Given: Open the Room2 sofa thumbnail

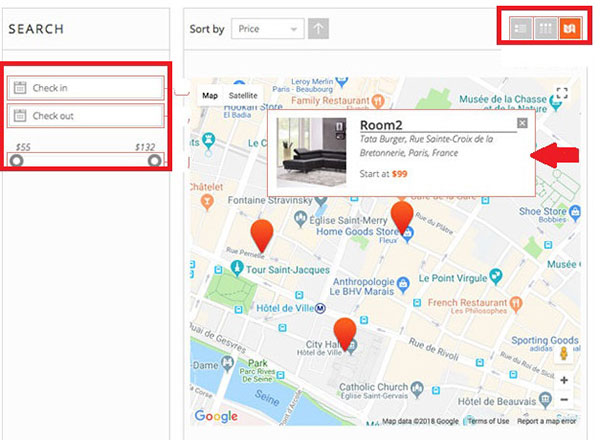Looking at the screenshot, I should coord(311,152).
